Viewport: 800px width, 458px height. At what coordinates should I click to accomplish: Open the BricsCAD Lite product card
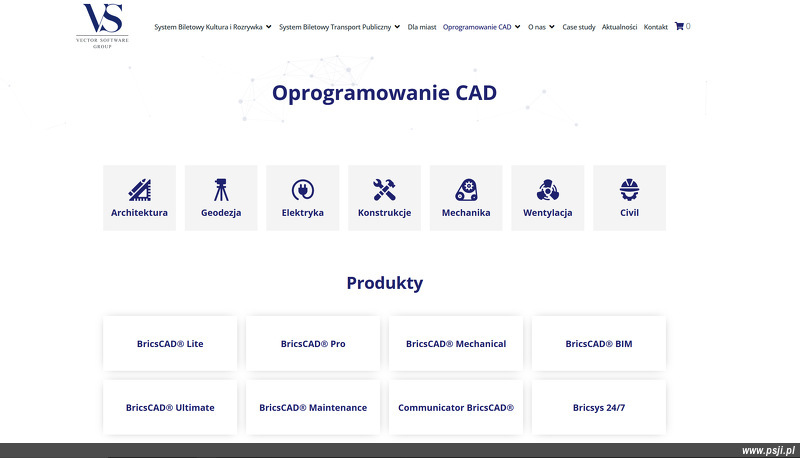(x=170, y=343)
